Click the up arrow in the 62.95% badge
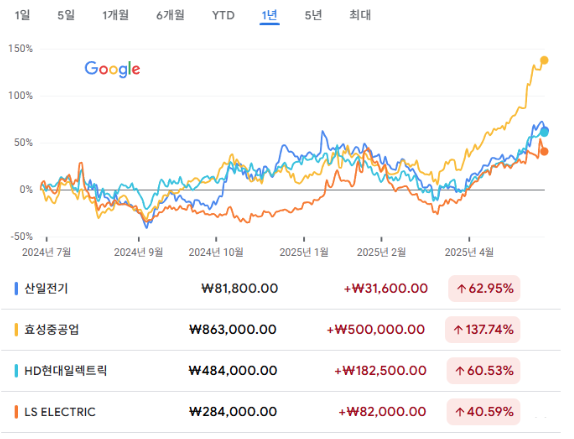 (461, 289)
